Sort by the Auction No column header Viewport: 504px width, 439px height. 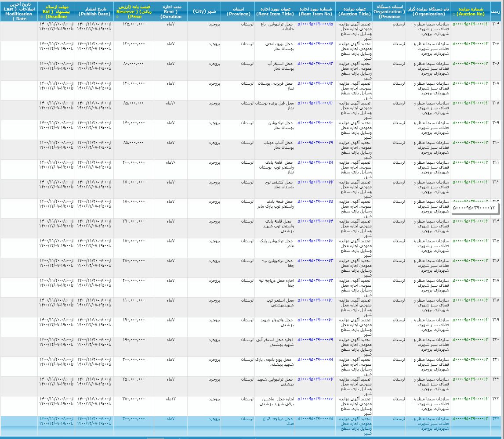470,11
